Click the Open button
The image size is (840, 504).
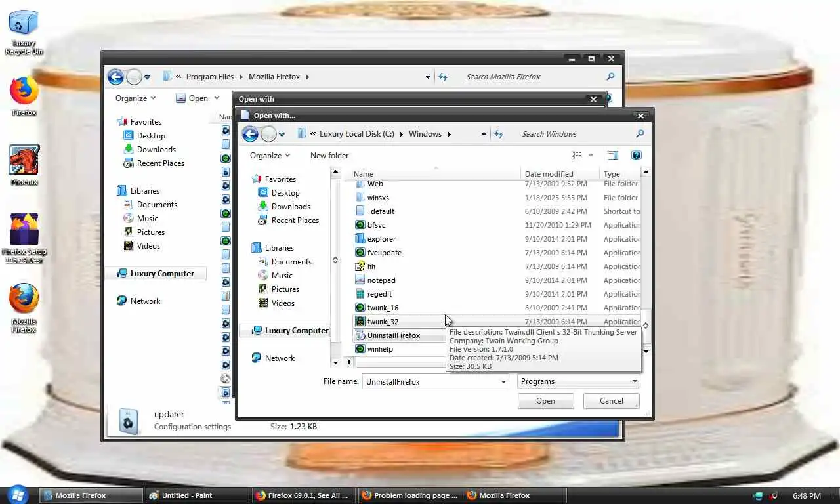[545, 401]
